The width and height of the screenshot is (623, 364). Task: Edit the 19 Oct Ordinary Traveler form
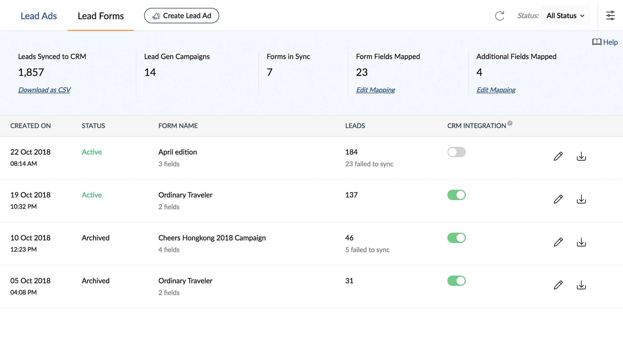(558, 199)
